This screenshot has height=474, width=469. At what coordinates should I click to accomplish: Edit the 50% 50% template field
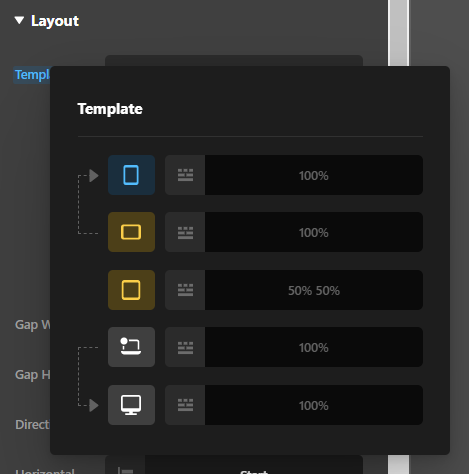point(314,290)
